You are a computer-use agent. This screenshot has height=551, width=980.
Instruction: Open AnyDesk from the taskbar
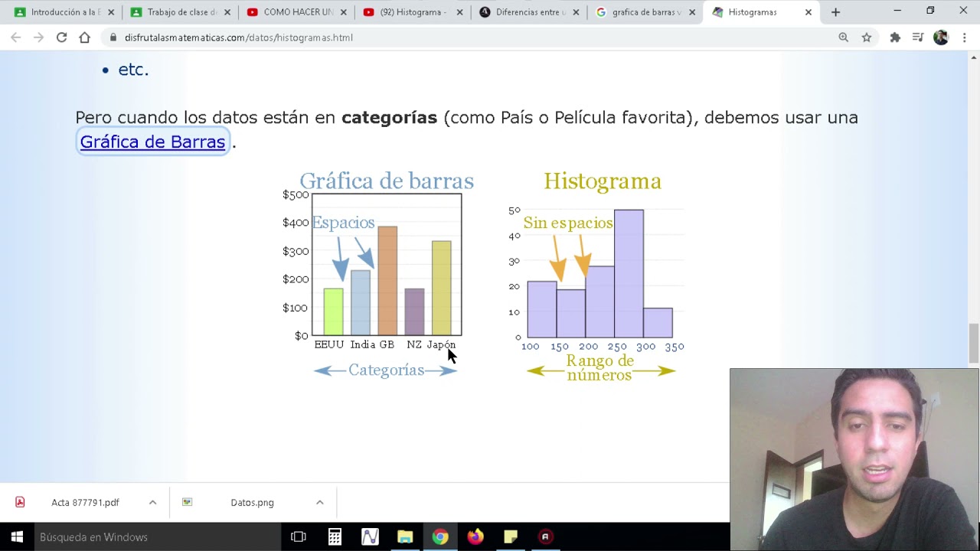(x=545, y=536)
